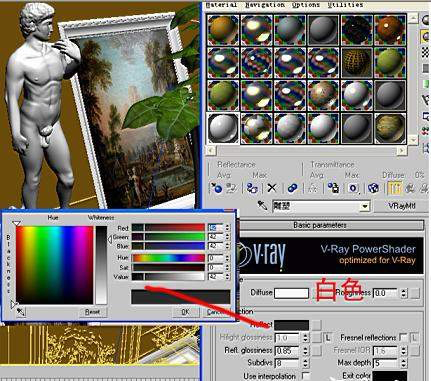Viewport: 431px width, 381px height.
Task: Click the black Exit color swatch
Action: [389, 376]
